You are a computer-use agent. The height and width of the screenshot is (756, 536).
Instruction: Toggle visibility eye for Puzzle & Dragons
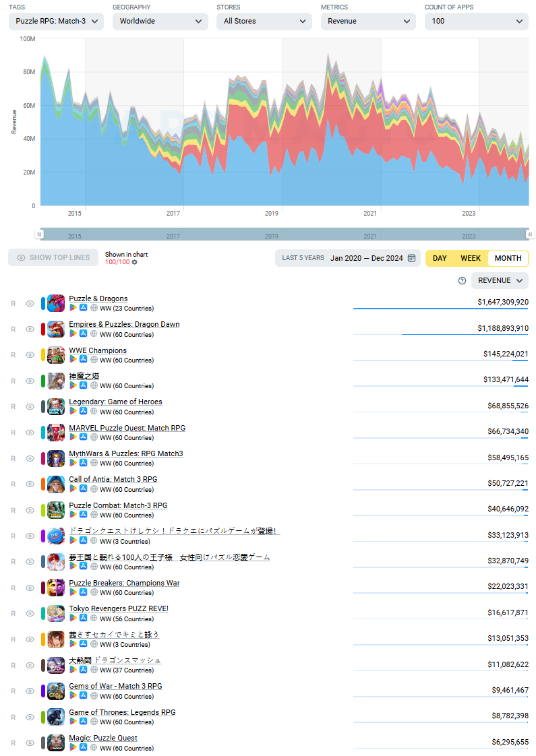(x=30, y=304)
